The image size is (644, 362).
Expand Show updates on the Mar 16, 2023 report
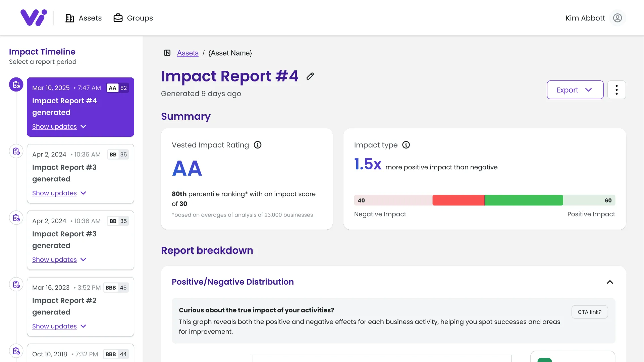click(55, 326)
